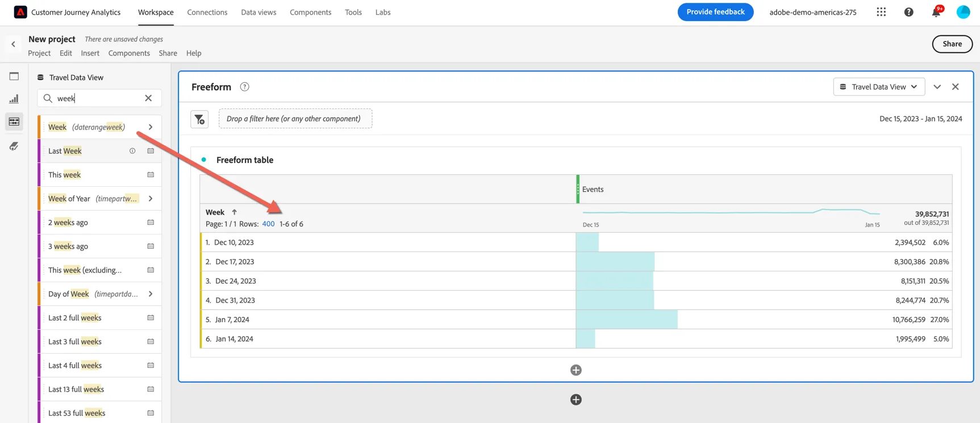Clear the week search text

pos(148,98)
